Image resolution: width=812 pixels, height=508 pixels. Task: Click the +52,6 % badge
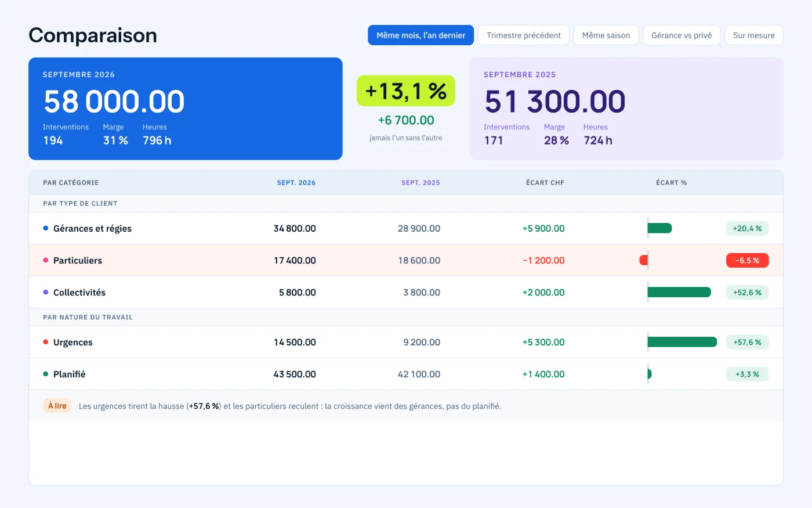point(747,292)
